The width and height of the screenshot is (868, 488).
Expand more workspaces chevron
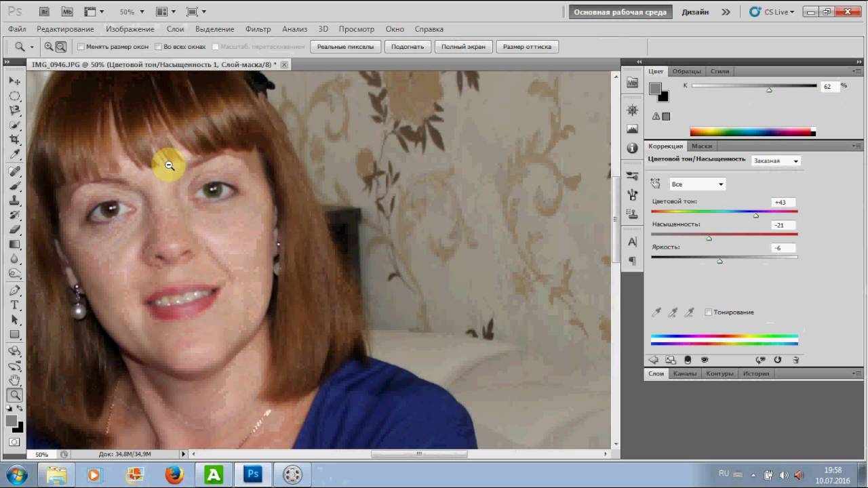(x=726, y=12)
